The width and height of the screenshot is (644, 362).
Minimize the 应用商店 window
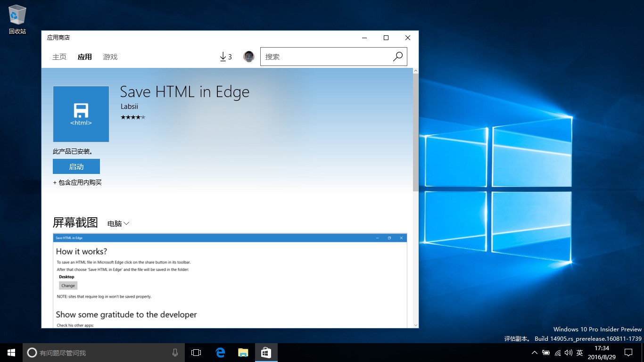[364, 38]
